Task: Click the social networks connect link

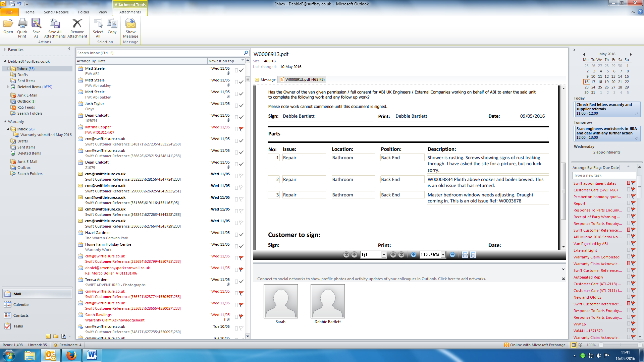Action: coord(371,279)
